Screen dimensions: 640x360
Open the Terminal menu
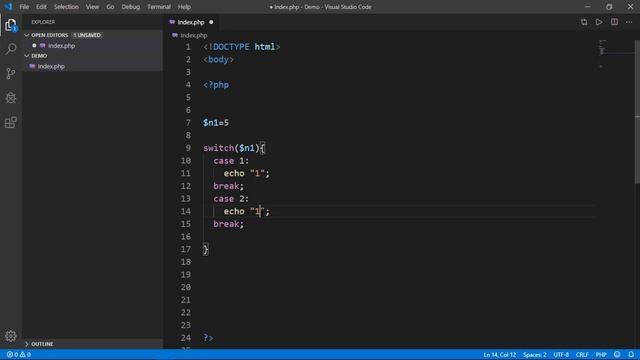(x=159, y=7)
